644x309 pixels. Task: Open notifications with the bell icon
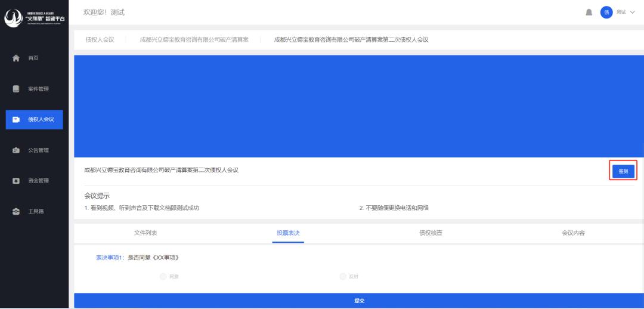point(590,13)
